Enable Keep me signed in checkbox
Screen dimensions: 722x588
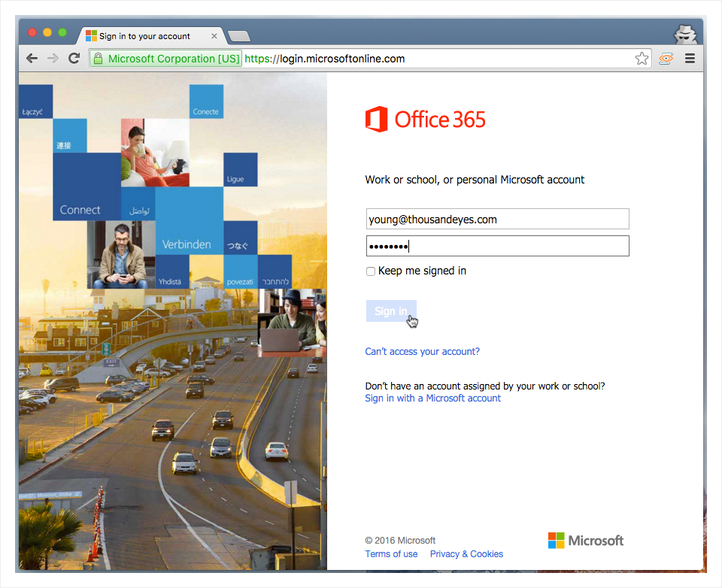pyautogui.click(x=371, y=271)
